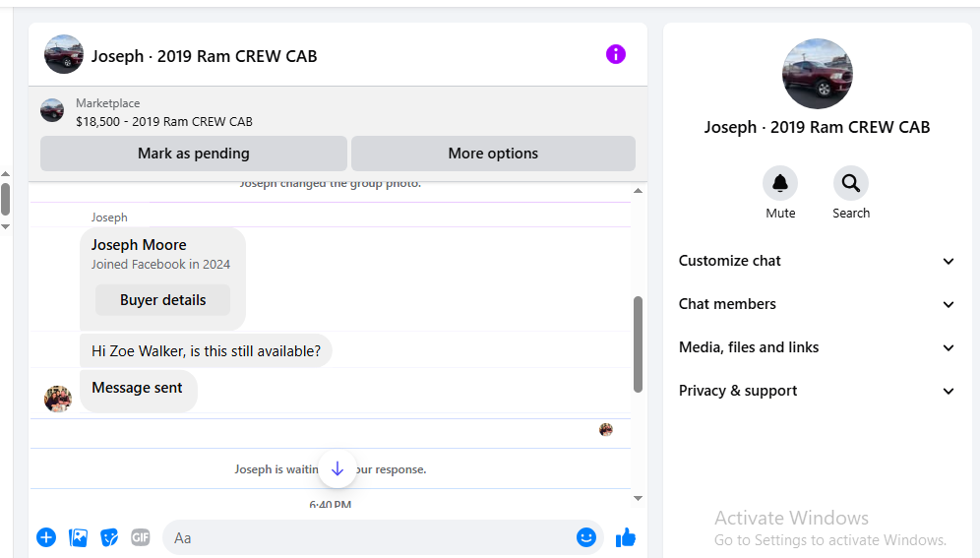This screenshot has height=558, width=980.
Task: Attach a photo with the image icon
Action: point(78,537)
